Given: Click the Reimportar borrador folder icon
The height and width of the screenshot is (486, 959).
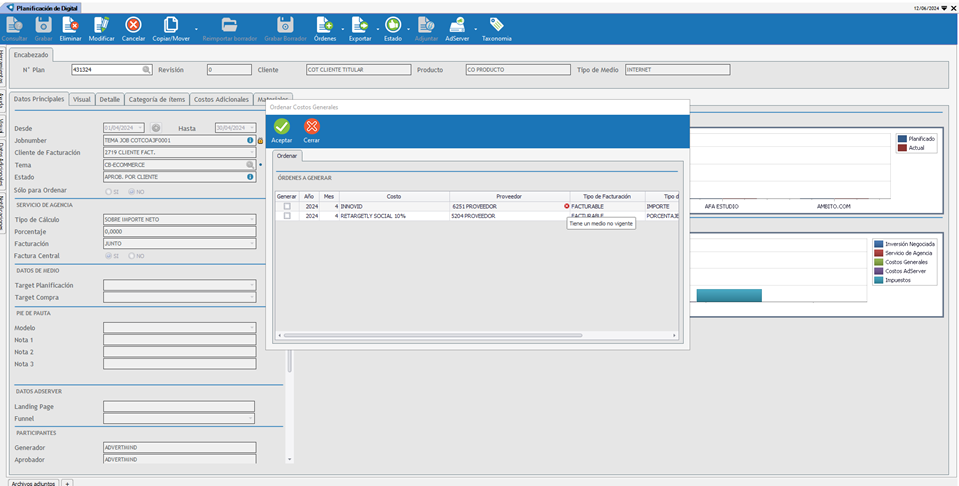Looking at the screenshot, I should click(x=229, y=25).
